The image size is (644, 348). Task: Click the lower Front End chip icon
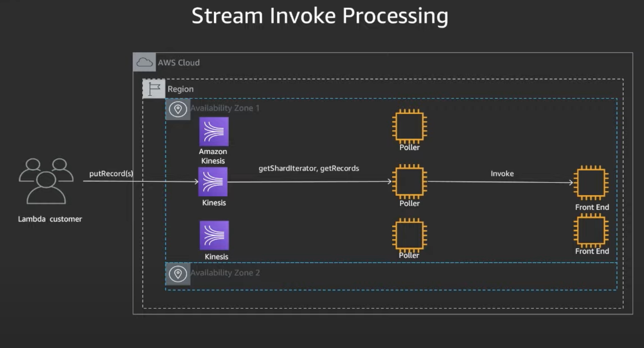pyautogui.click(x=591, y=231)
